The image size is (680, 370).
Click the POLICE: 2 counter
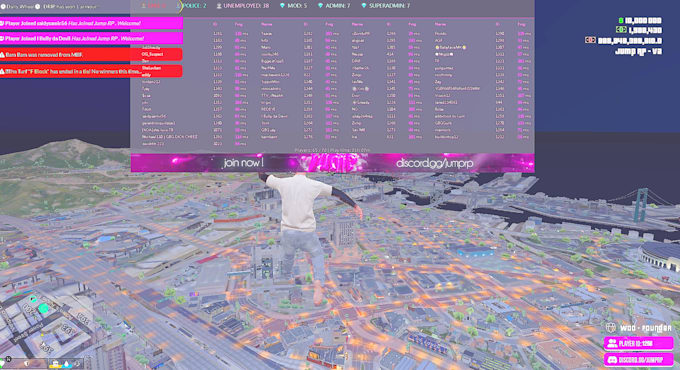tap(193, 6)
